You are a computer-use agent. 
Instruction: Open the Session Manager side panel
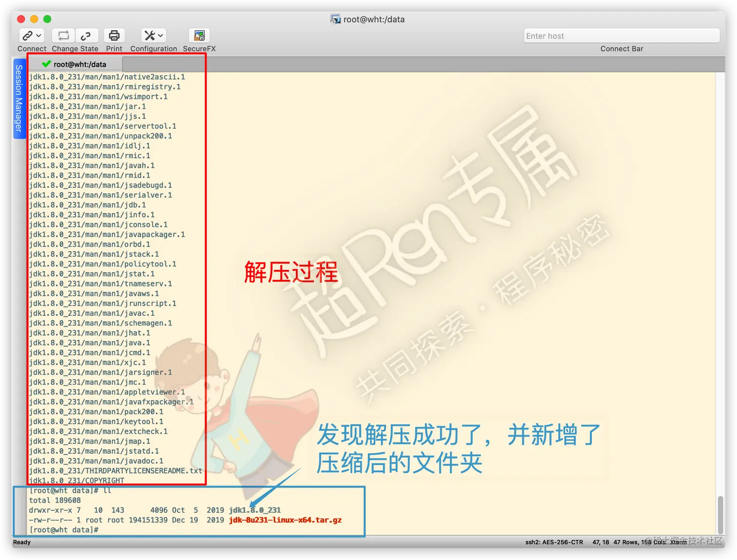[x=19, y=99]
